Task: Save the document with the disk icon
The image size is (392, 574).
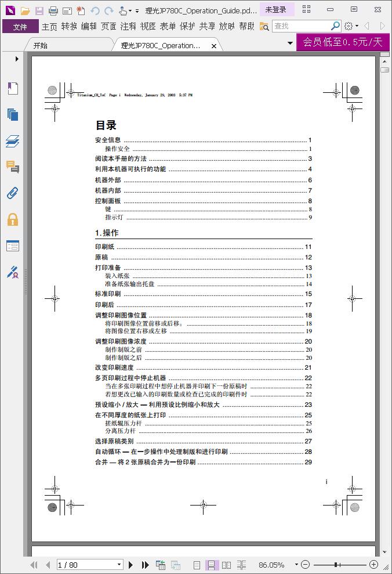Action: click(39, 10)
